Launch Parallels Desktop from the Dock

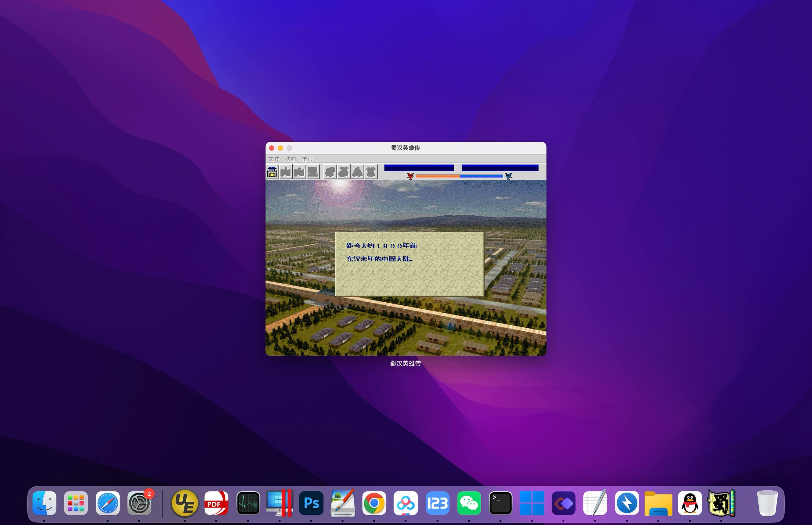click(279, 503)
